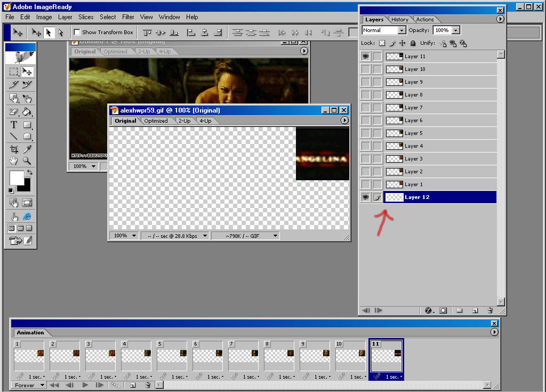Switch to the History tab

[399, 20]
